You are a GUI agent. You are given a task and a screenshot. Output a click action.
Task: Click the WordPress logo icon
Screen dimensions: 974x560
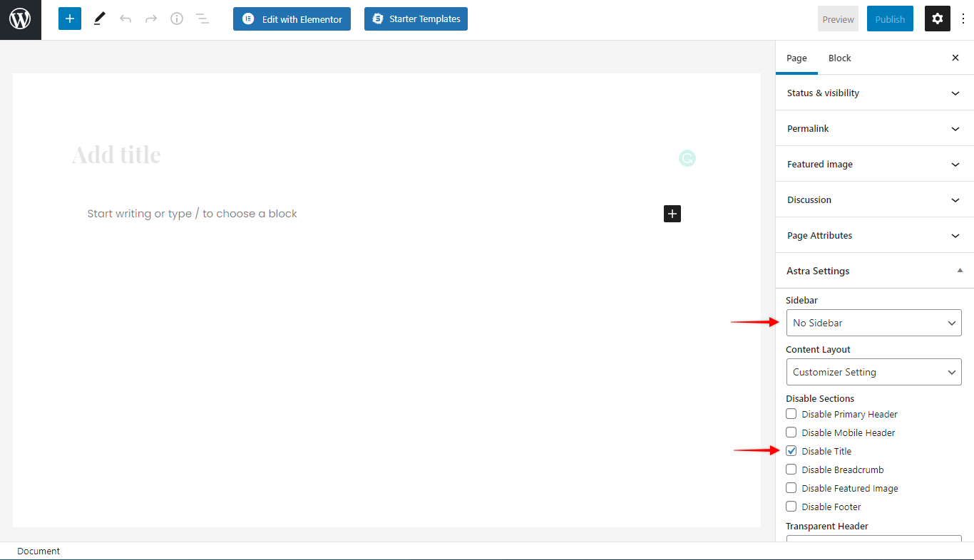[x=20, y=19]
